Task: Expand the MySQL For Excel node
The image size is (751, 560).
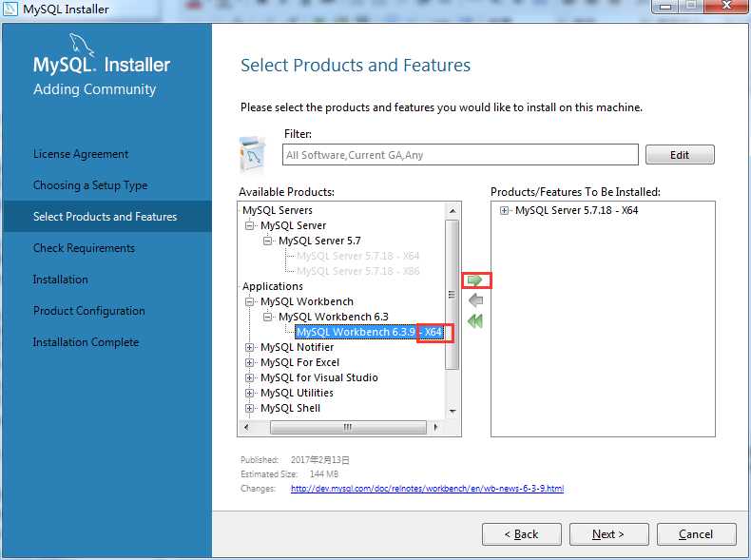Action: [x=249, y=362]
